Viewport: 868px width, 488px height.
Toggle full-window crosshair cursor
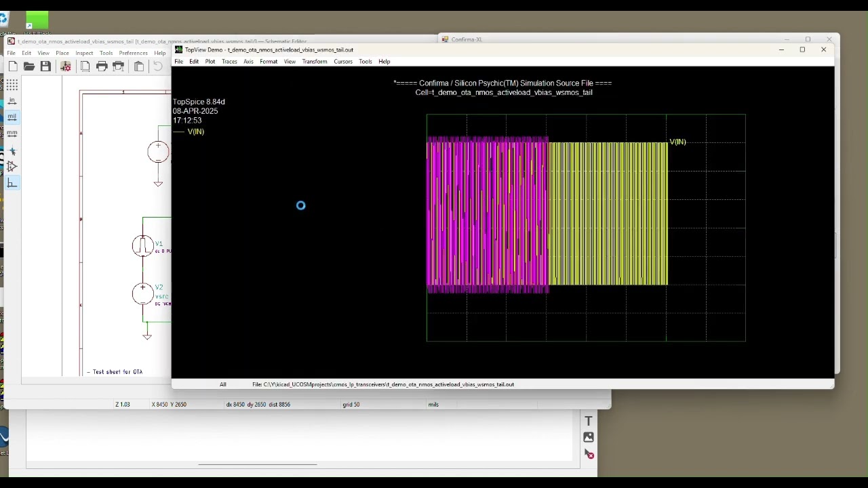click(x=12, y=150)
